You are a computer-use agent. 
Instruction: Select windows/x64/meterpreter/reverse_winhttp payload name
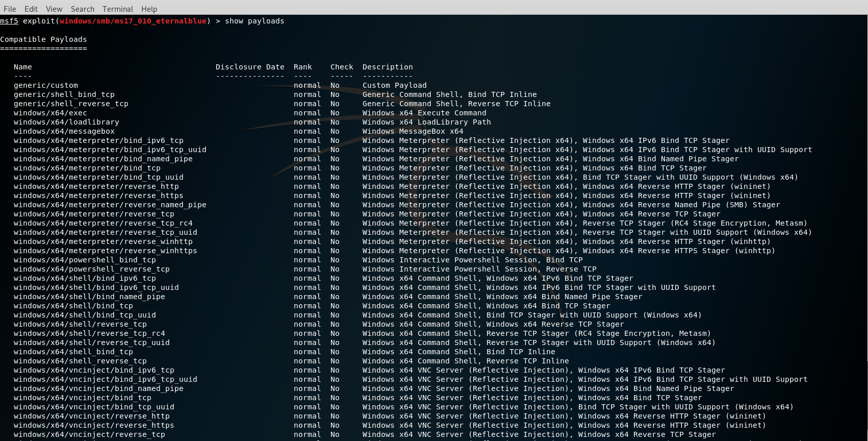[103, 241]
